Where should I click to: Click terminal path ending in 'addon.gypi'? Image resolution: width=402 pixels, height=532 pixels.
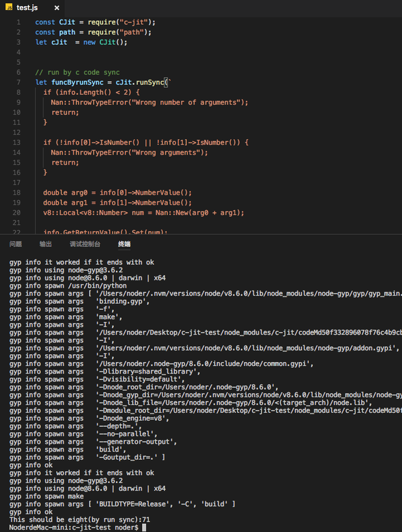pyautogui.click(x=248, y=348)
